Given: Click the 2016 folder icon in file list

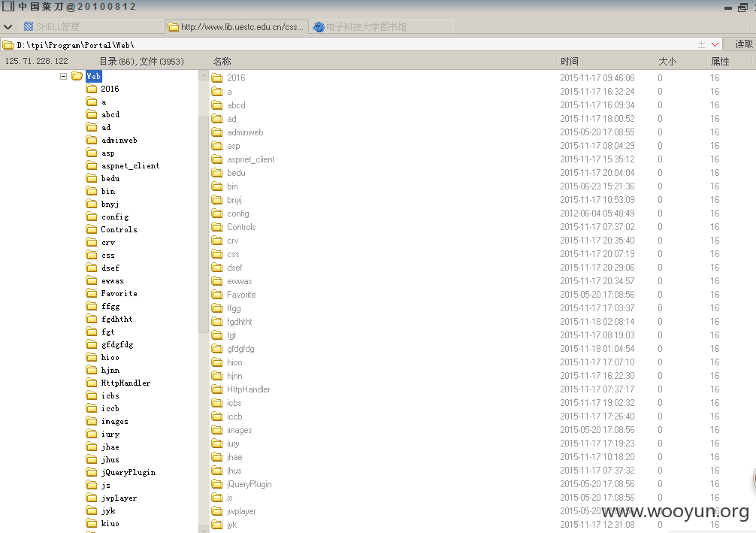Looking at the screenshot, I should pos(217,78).
